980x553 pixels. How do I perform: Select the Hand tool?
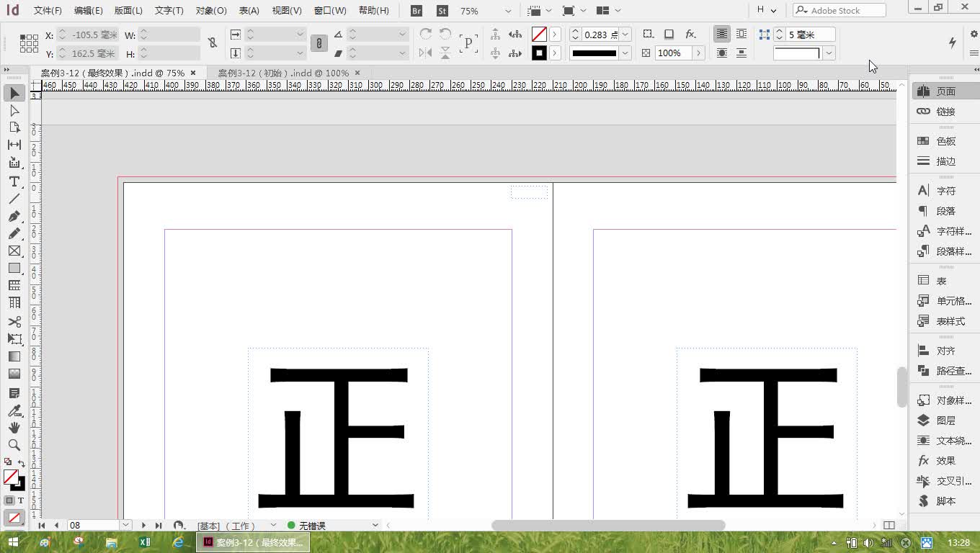[x=14, y=428]
